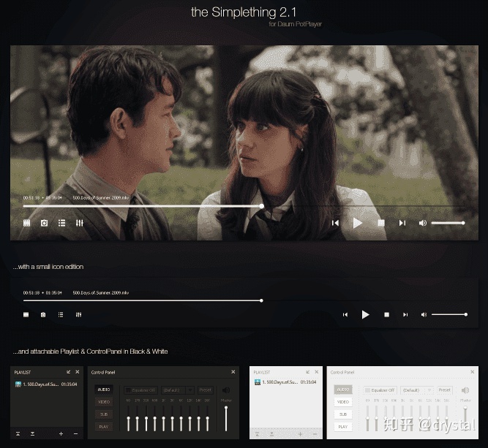Adjust 60 Hz band slider in white panel

367,419
